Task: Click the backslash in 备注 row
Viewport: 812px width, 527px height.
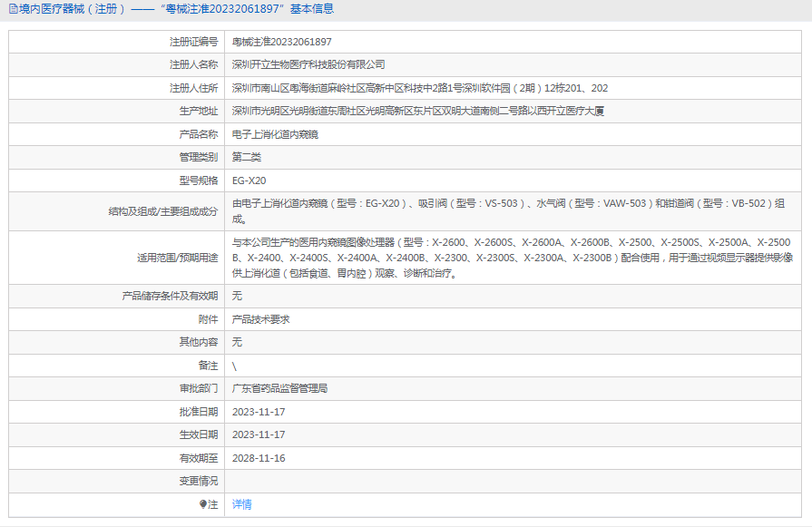Action: [235, 366]
